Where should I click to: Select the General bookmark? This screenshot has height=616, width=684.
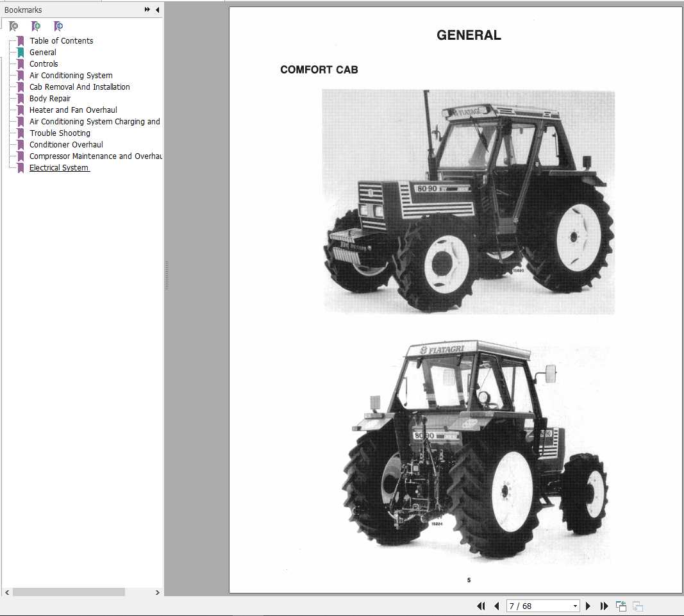coord(43,53)
